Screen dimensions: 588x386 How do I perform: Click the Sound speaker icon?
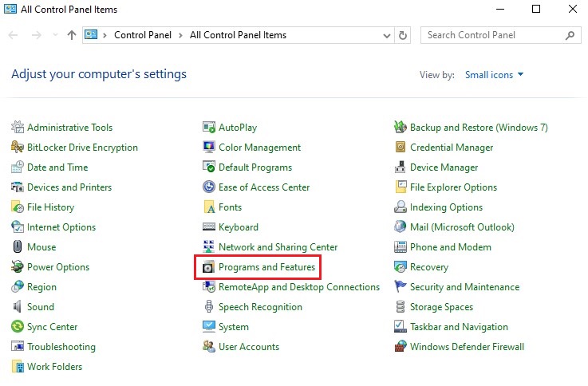point(18,307)
